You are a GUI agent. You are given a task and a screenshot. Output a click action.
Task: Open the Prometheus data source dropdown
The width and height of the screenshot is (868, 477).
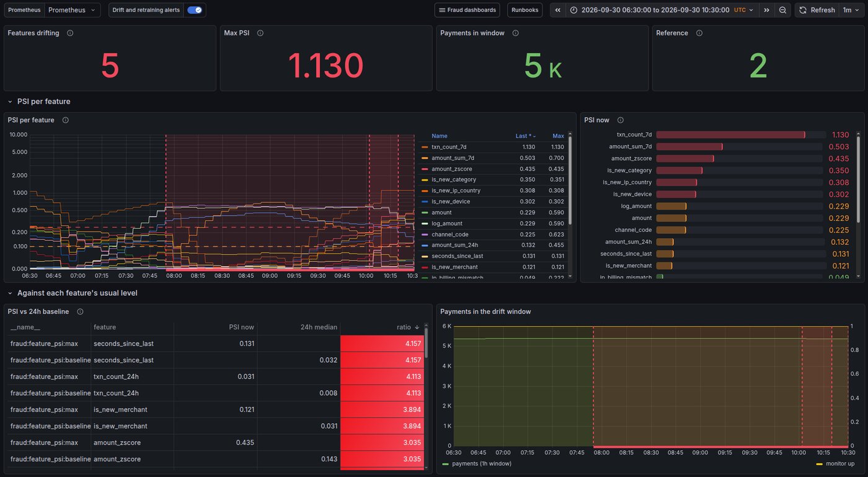[x=73, y=10]
